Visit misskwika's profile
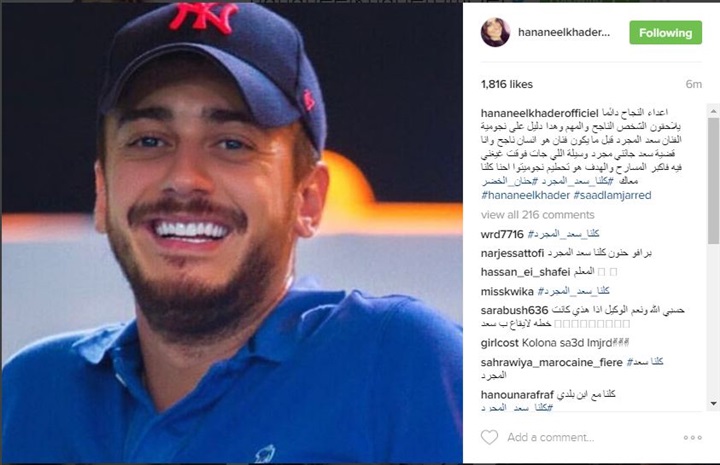This screenshot has height=465, width=720. pos(507,292)
